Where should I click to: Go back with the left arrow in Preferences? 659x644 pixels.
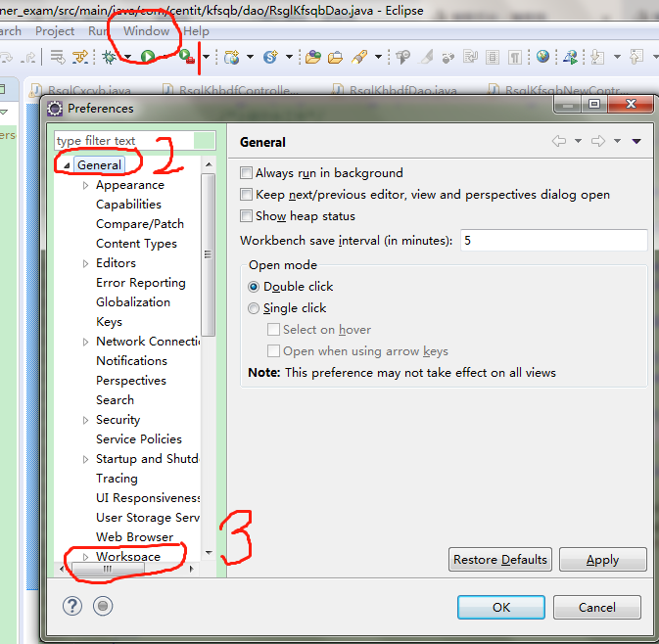pos(559,141)
